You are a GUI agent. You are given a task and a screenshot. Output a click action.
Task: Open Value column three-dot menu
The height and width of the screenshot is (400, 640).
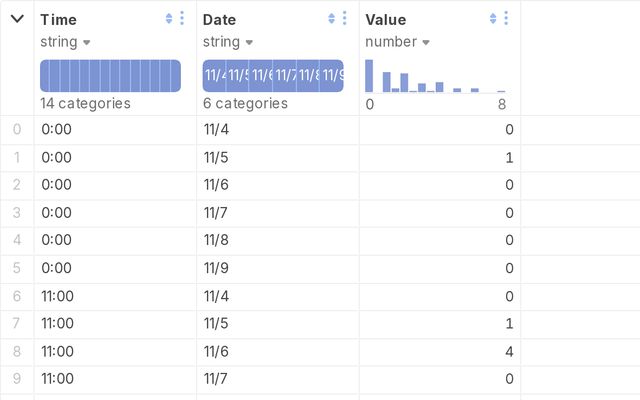(506, 19)
